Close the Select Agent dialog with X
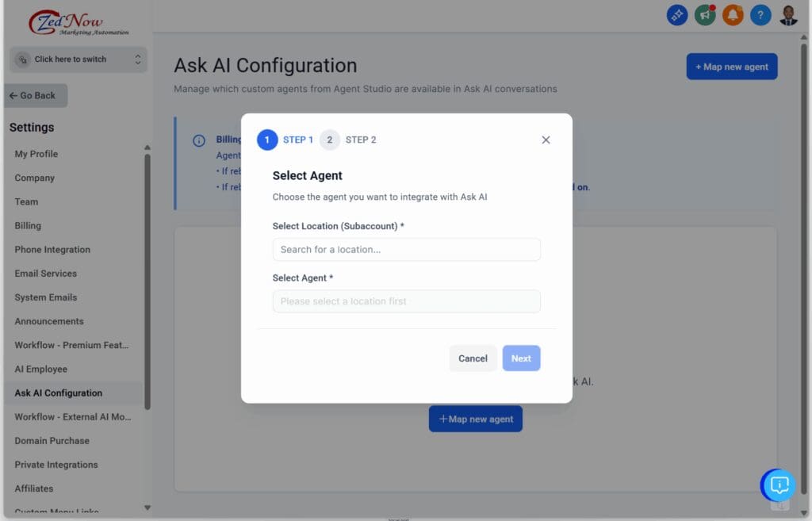 click(546, 140)
